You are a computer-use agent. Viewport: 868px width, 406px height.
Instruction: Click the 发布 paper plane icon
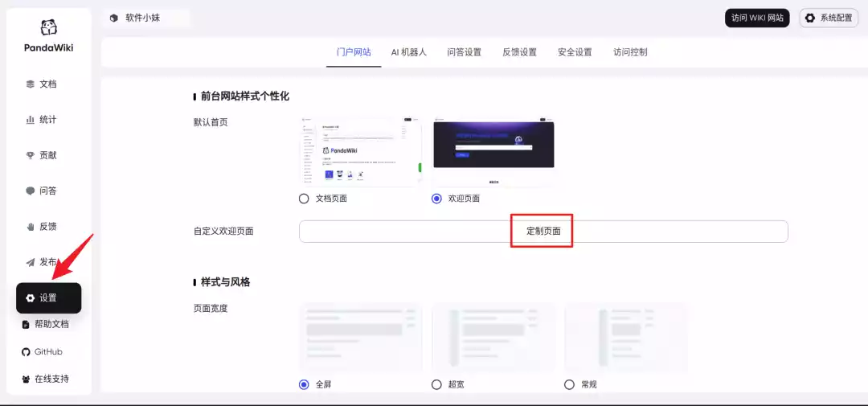[31, 262]
